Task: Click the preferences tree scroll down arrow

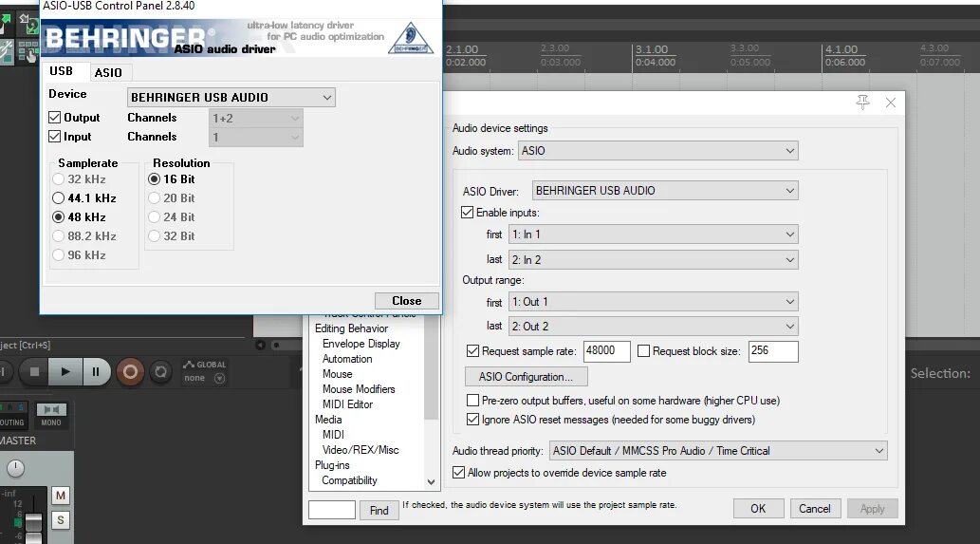Action: click(x=431, y=482)
